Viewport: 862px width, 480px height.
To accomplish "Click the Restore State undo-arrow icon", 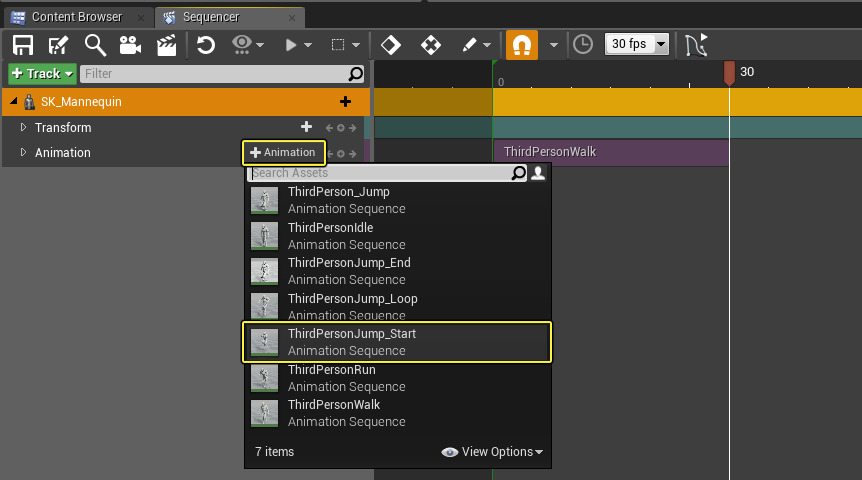I will tap(206, 45).
